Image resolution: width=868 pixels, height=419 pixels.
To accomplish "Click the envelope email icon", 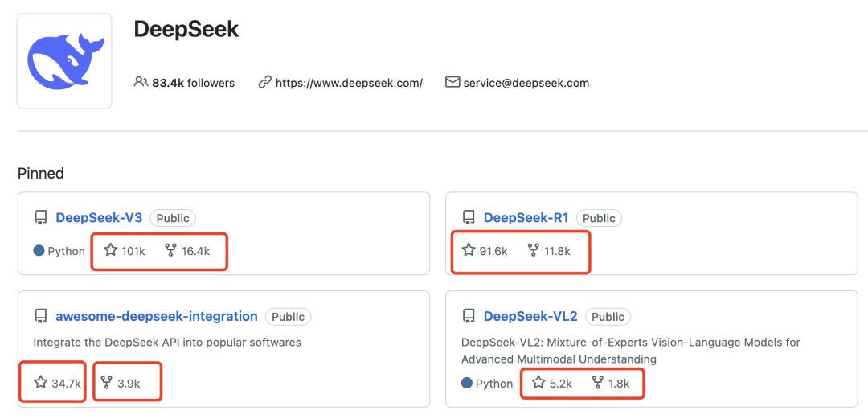I will click(x=452, y=82).
